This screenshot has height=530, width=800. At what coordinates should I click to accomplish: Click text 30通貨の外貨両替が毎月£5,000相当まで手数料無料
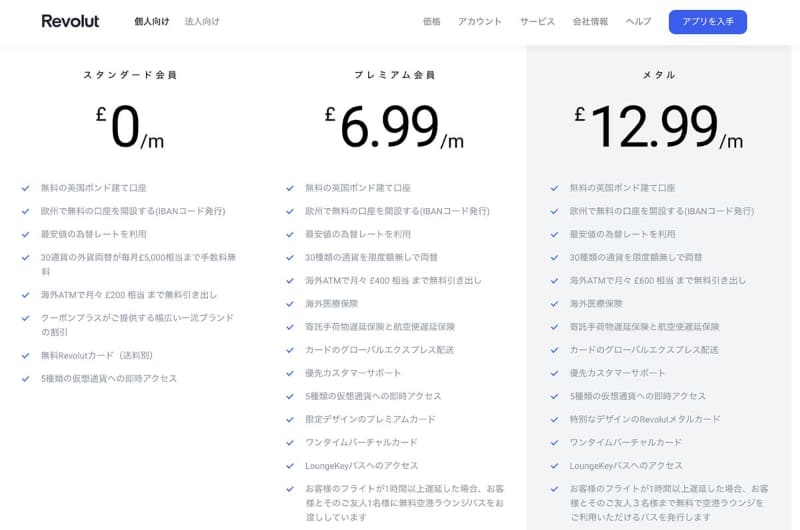pyautogui.click(x=138, y=264)
